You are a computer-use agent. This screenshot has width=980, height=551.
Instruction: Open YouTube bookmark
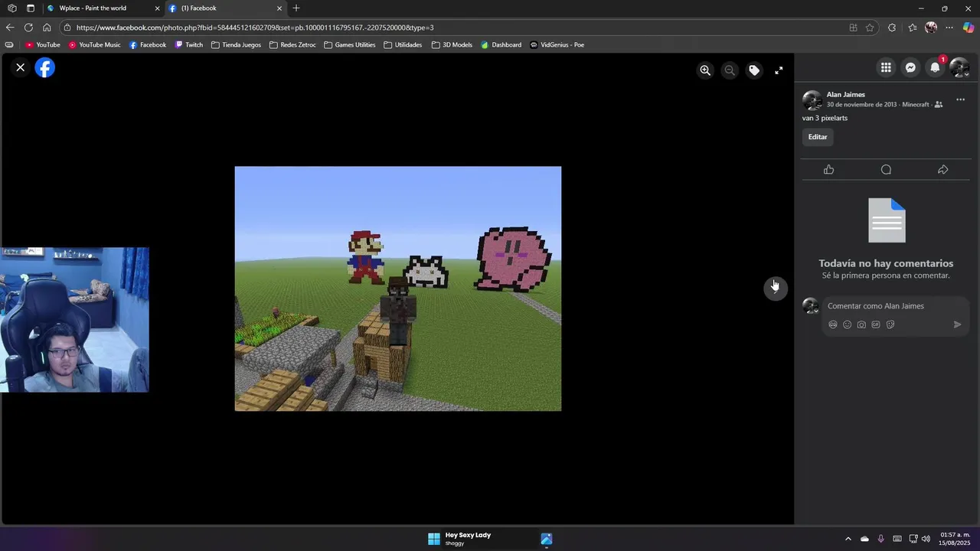point(43,45)
